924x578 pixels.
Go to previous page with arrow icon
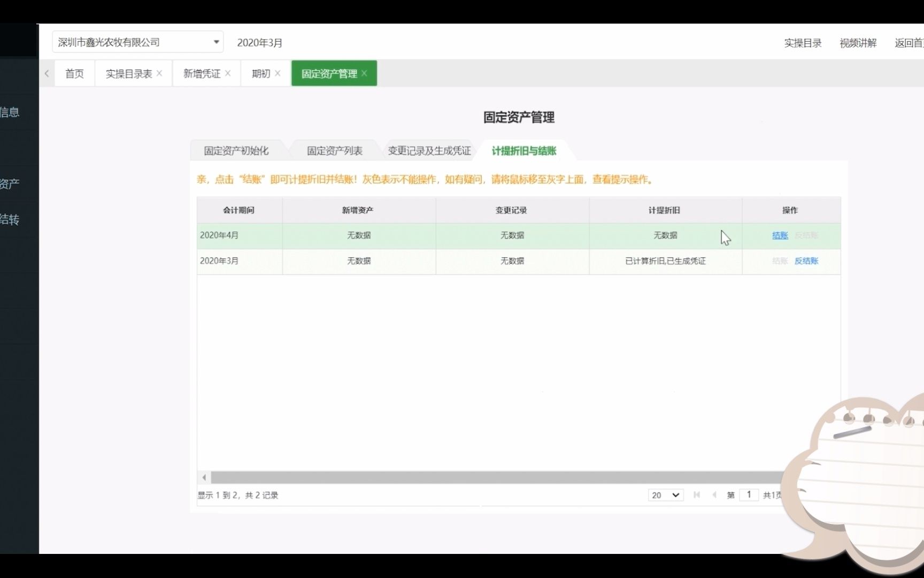click(714, 495)
